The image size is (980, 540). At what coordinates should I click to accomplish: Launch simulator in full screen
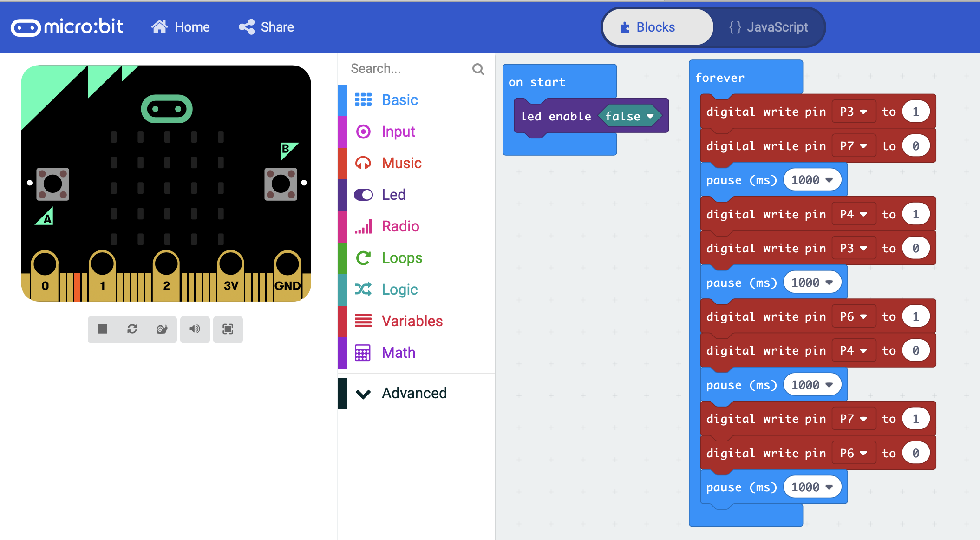[x=228, y=329]
